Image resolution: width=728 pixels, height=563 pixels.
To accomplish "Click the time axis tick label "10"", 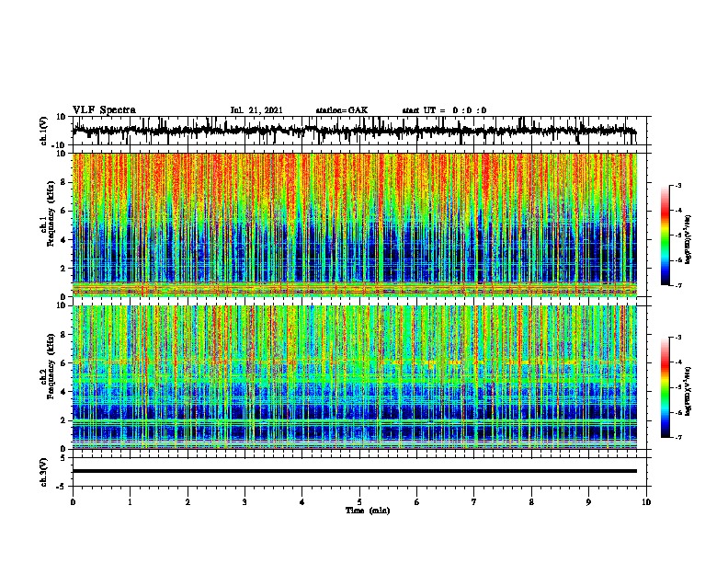I will click(x=646, y=502).
